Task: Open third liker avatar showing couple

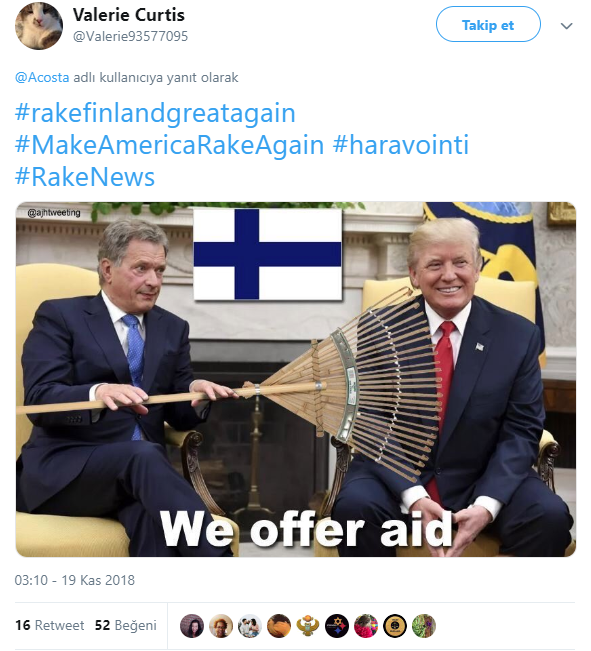Action: [x=250, y=626]
